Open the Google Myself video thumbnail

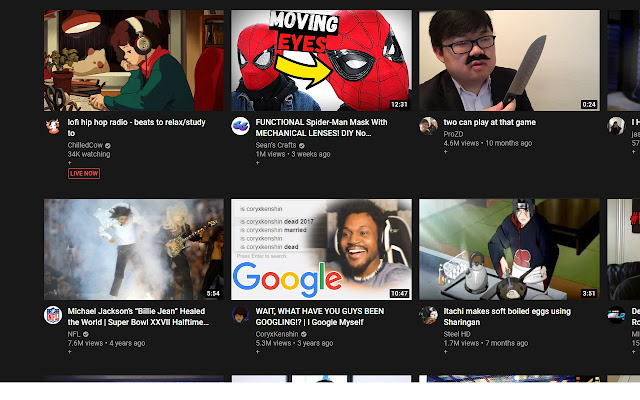coord(321,249)
